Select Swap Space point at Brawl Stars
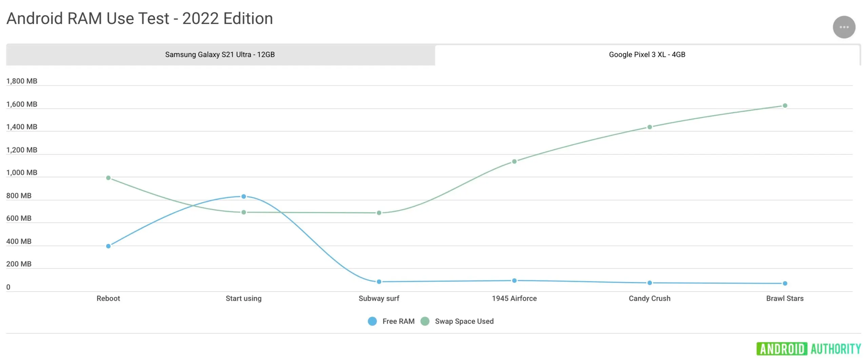 (785, 106)
